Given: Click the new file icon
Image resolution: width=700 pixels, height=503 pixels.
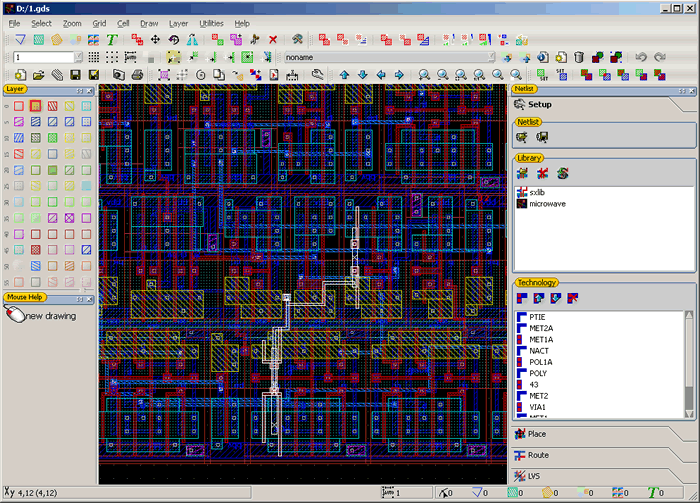Looking at the screenshot, I should coord(20,75).
